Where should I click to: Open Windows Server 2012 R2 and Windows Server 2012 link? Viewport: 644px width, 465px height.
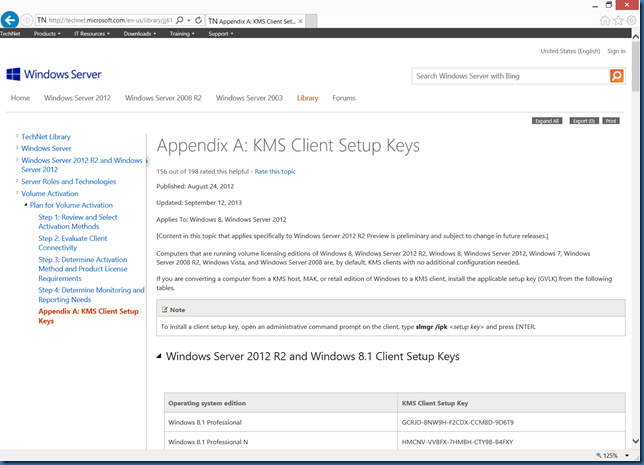coord(82,165)
